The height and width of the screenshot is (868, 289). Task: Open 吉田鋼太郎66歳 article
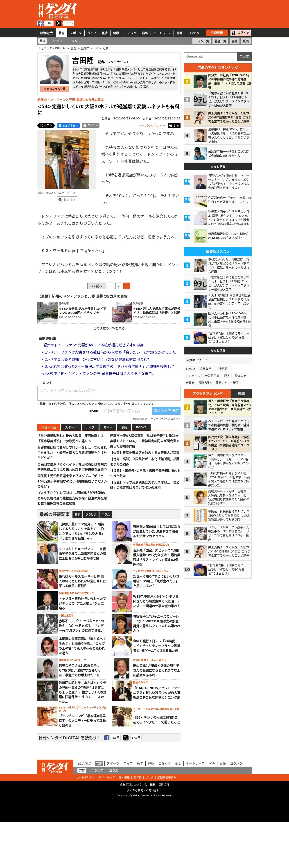click(x=156, y=531)
